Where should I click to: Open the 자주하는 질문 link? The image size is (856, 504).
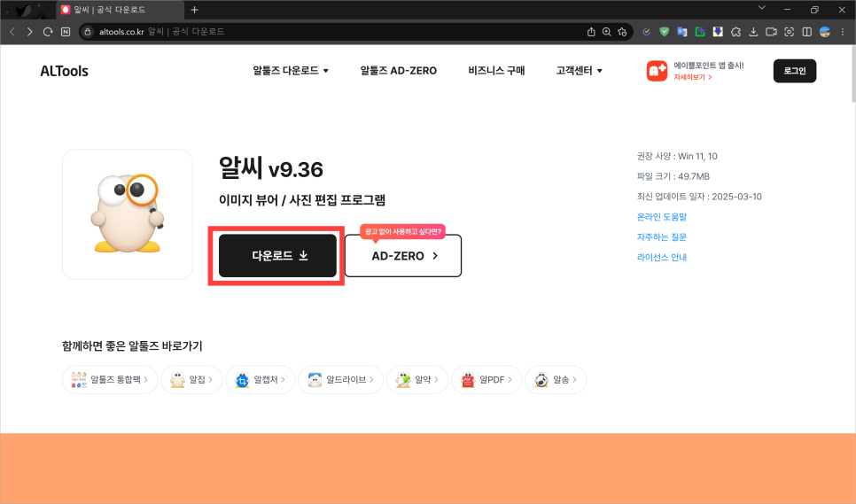click(662, 237)
